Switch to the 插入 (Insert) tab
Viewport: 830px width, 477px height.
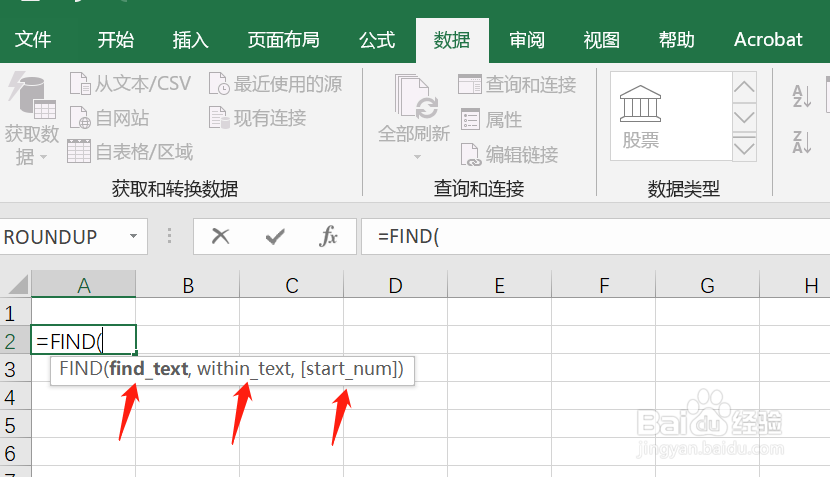click(191, 40)
